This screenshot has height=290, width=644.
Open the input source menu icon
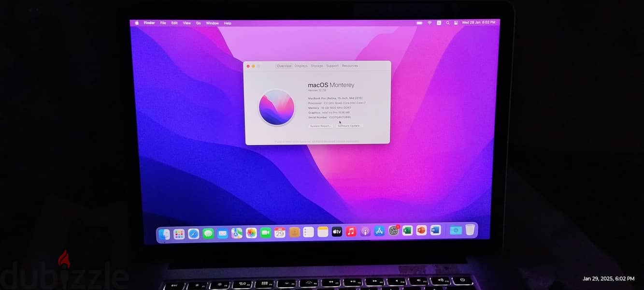coord(439,23)
